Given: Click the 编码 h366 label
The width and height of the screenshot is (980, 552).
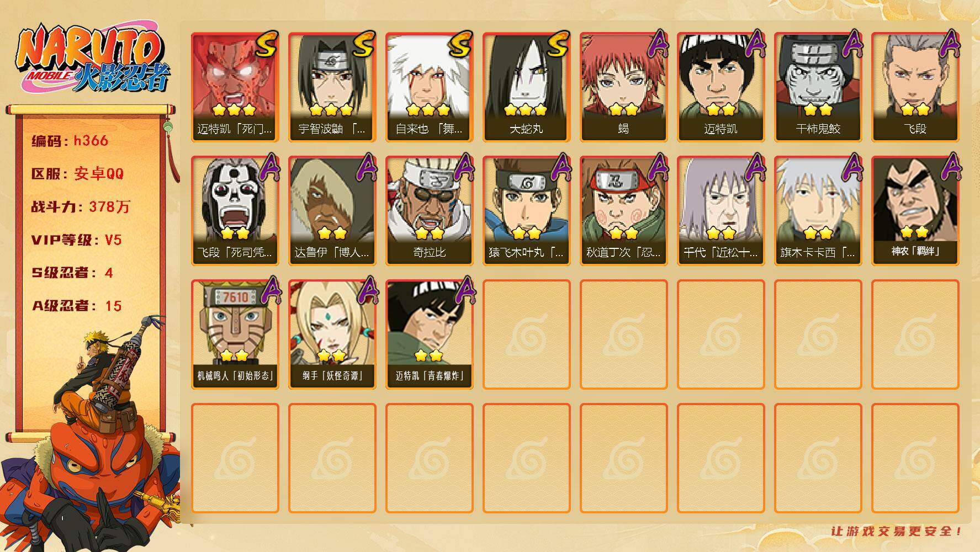Looking at the screenshot, I should tap(70, 141).
